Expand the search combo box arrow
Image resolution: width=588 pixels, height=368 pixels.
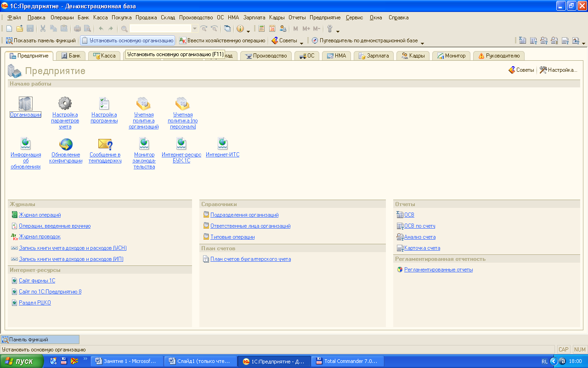point(194,29)
